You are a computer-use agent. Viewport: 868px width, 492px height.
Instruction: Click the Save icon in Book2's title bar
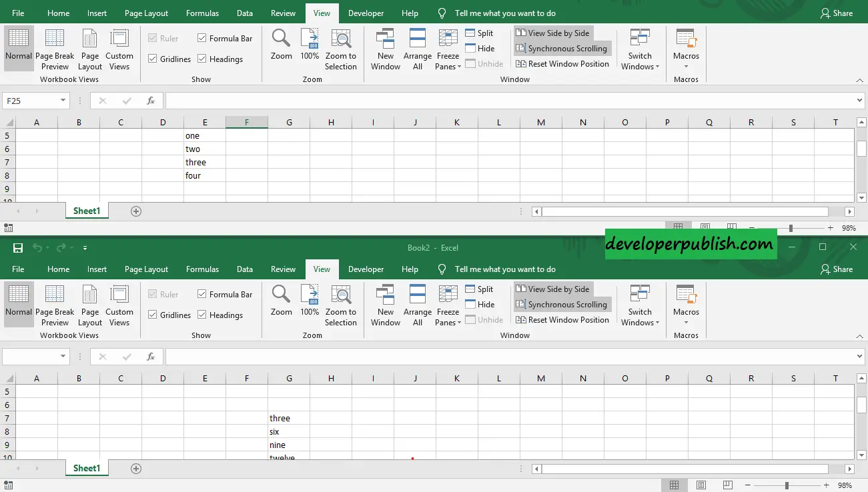[x=18, y=248]
